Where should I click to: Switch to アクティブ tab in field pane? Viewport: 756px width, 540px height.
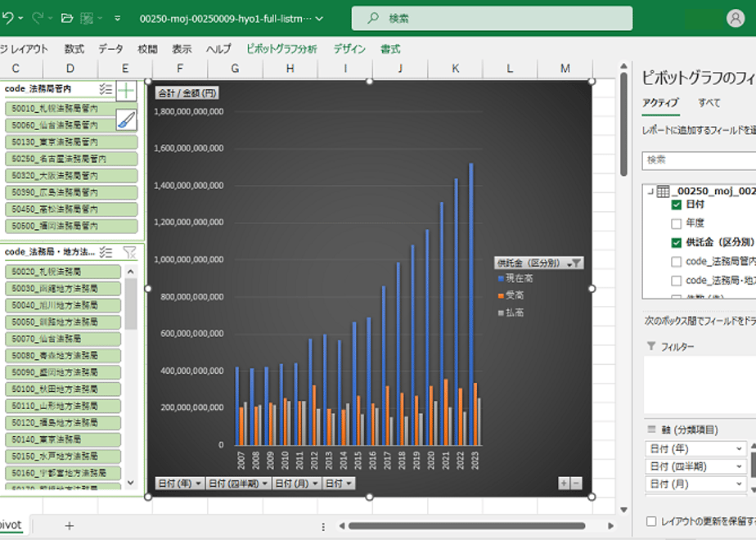660,103
